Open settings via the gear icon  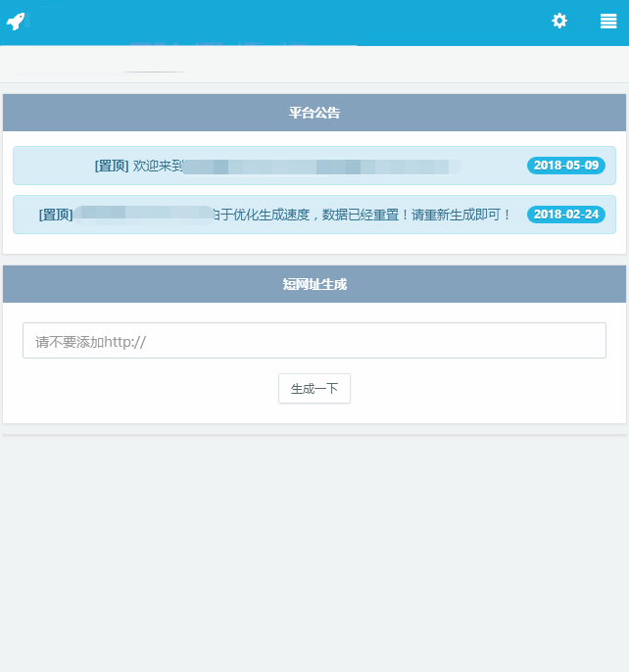tap(559, 21)
